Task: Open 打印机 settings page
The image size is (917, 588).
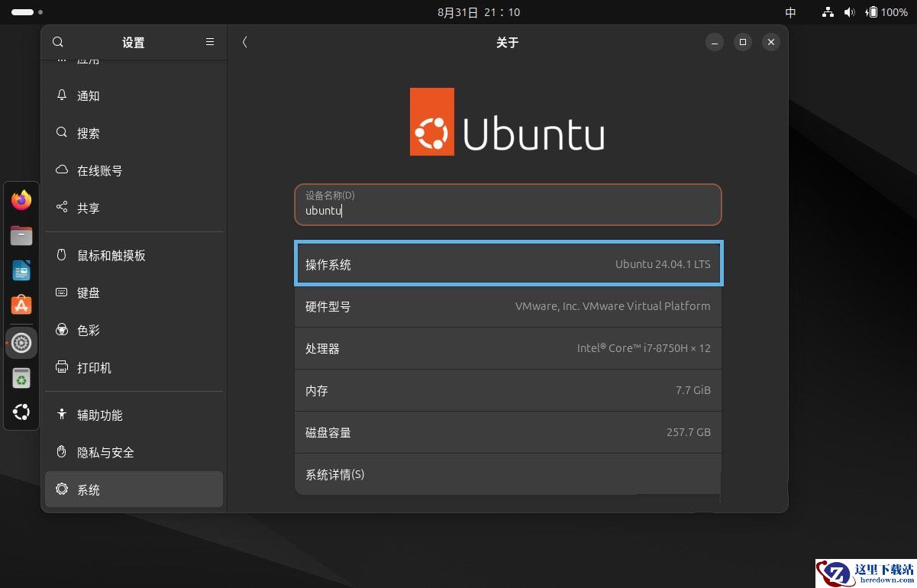Action: tap(134, 367)
